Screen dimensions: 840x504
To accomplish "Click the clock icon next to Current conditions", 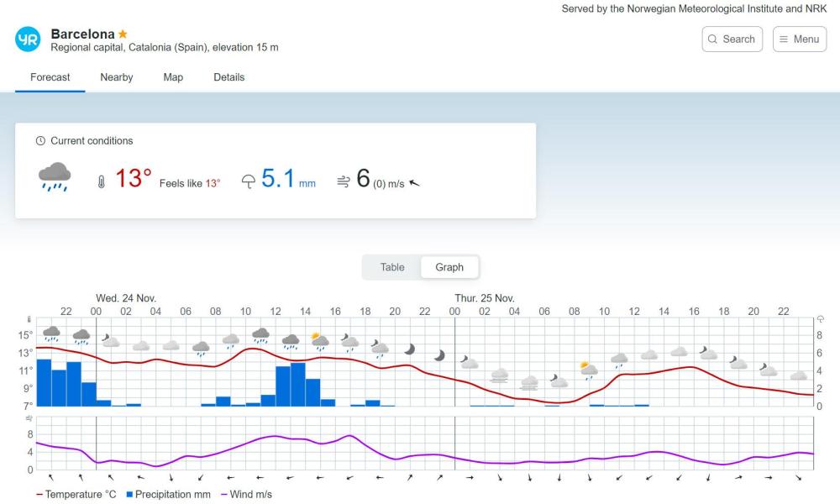I will pyautogui.click(x=40, y=141).
